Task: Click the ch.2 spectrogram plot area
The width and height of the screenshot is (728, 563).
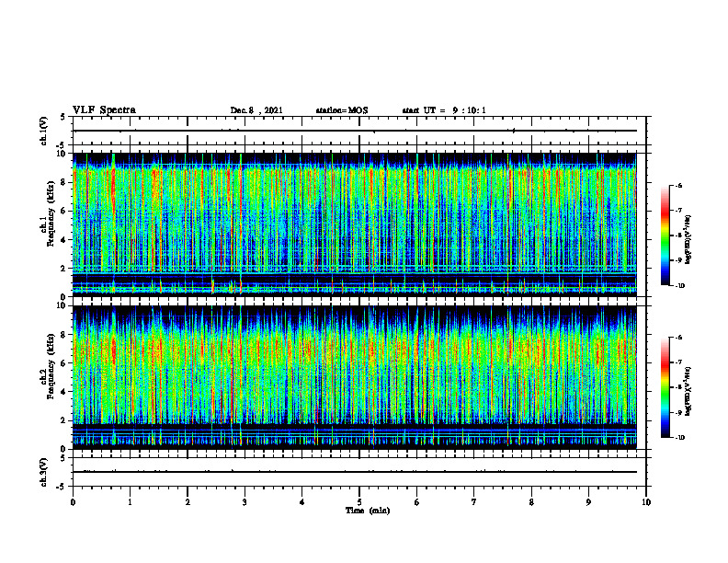Action: [x=355, y=377]
